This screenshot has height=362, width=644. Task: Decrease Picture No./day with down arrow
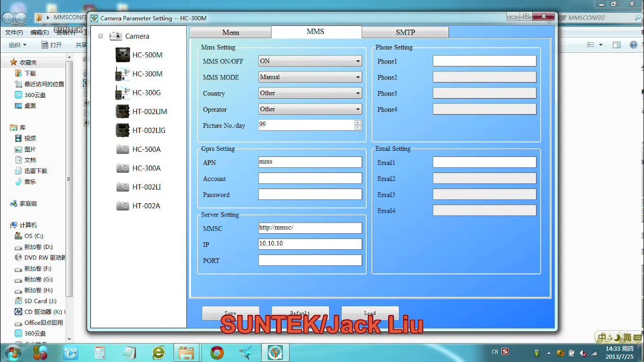click(x=358, y=128)
